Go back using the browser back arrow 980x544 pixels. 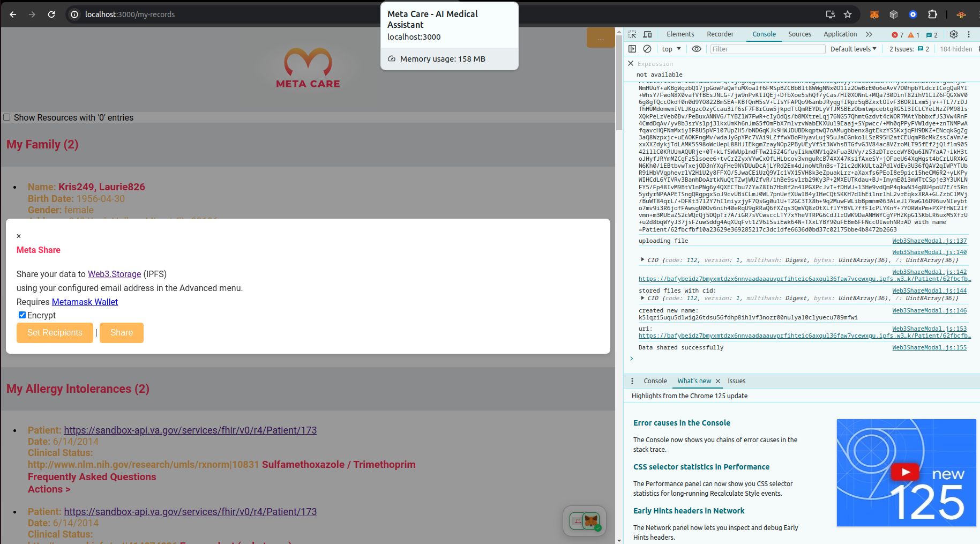tap(13, 14)
